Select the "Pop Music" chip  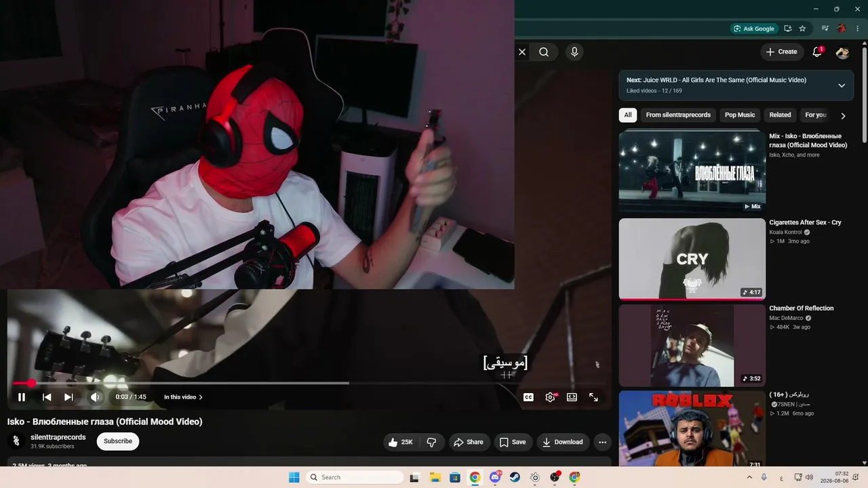[740, 115]
